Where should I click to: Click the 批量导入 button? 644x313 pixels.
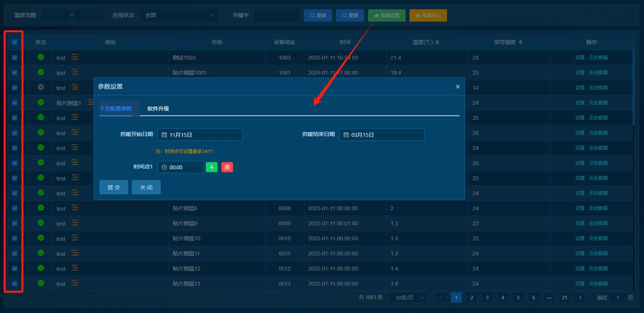click(x=428, y=15)
